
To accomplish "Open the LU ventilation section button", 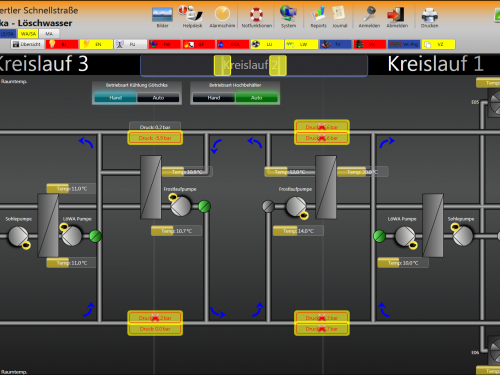I will [x=267, y=44].
